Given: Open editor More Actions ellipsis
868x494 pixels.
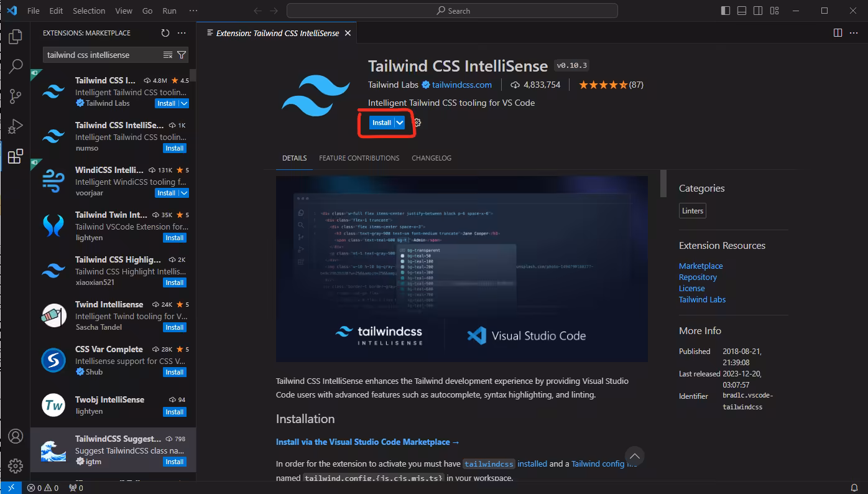Looking at the screenshot, I should (854, 33).
